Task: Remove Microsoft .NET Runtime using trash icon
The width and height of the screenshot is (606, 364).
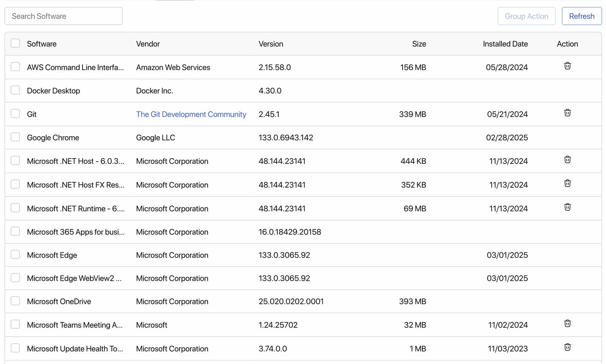Action: 567,207
